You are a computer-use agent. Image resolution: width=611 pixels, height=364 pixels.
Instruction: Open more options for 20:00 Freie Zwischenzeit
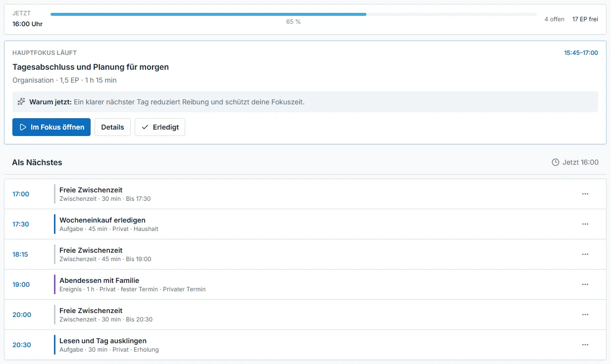[585, 315]
